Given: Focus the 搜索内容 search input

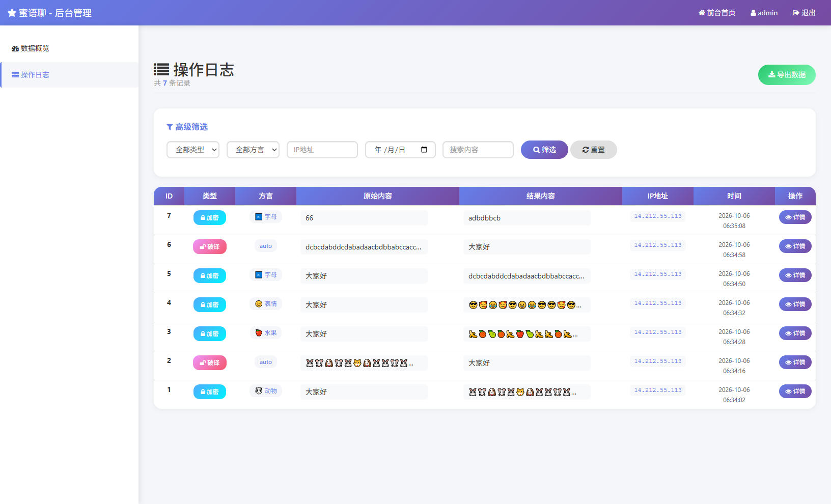Looking at the screenshot, I should pyautogui.click(x=478, y=150).
